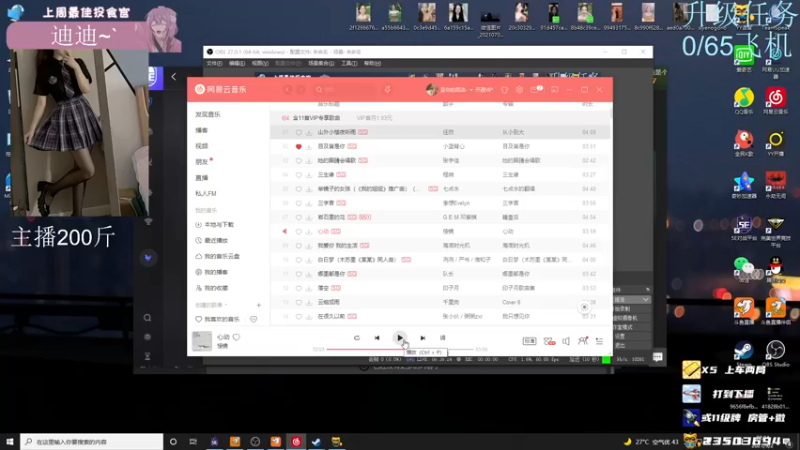Like the song 云烟成雨

[x=298, y=303]
